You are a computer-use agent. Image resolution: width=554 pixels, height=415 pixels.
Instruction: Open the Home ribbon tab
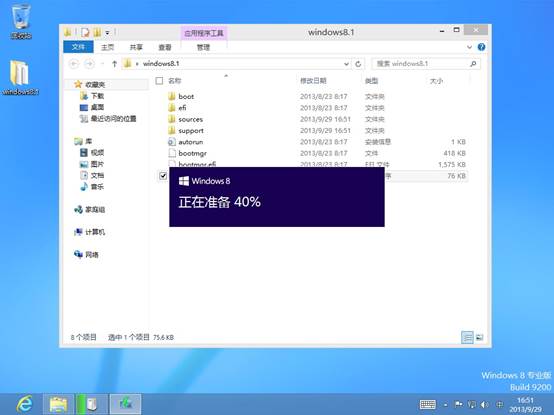click(x=107, y=47)
